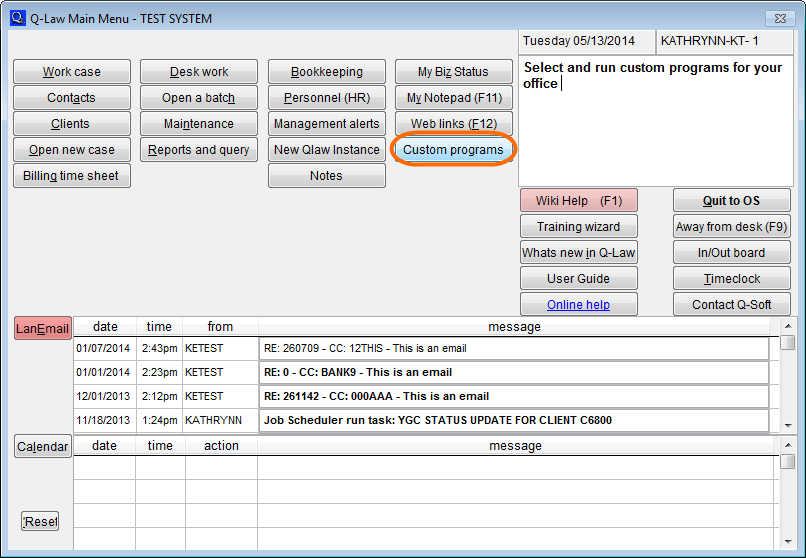Set Away from desk (F9)
This screenshot has width=806, height=558.
click(732, 227)
